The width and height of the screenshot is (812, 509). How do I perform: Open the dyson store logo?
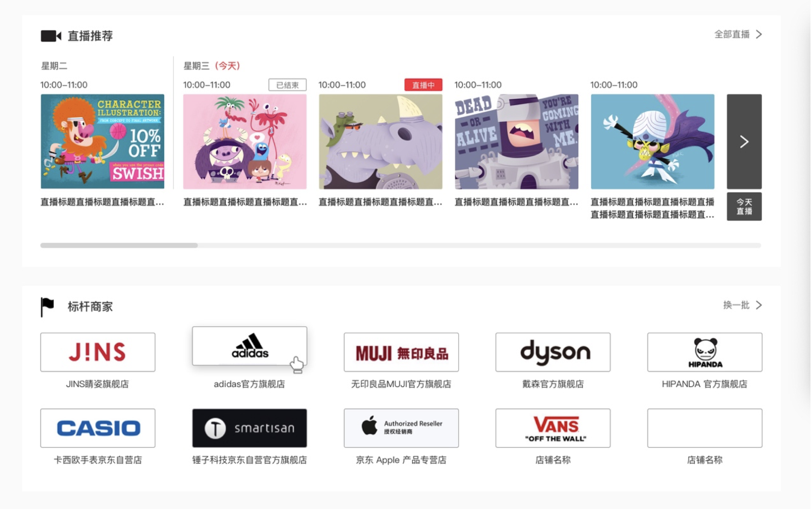point(553,352)
